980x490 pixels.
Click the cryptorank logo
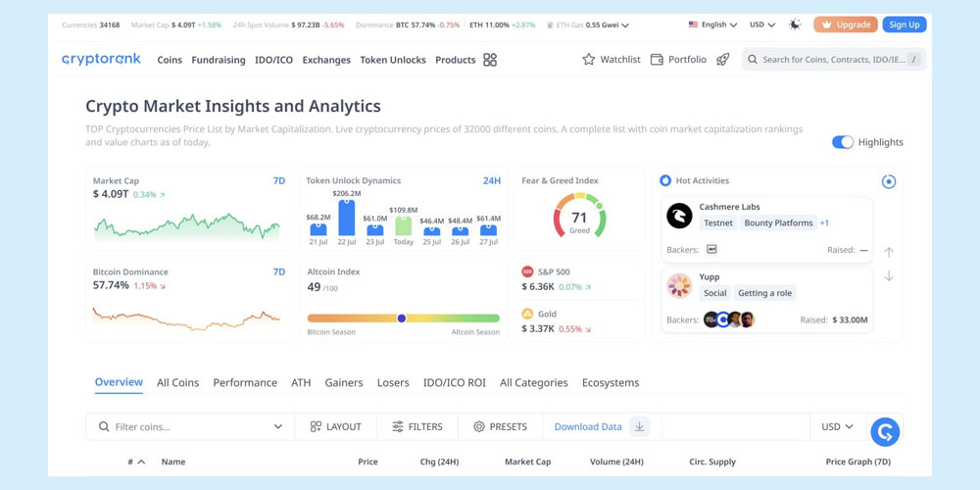(101, 60)
